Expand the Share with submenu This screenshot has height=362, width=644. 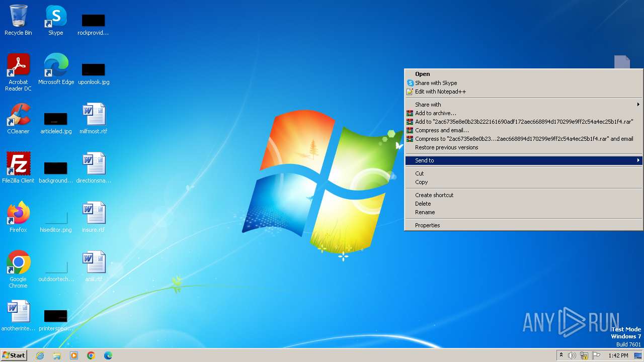click(x=524, y=105)
